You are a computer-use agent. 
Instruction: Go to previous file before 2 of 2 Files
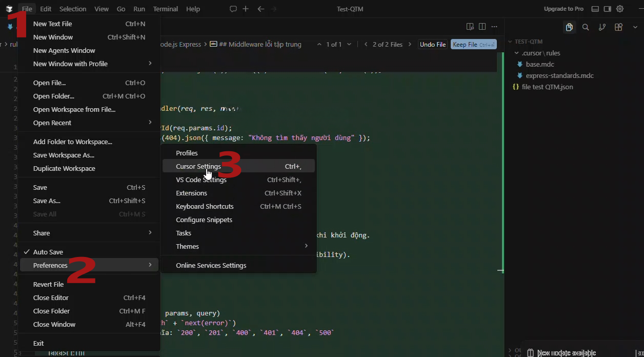[x=366, y=45]
